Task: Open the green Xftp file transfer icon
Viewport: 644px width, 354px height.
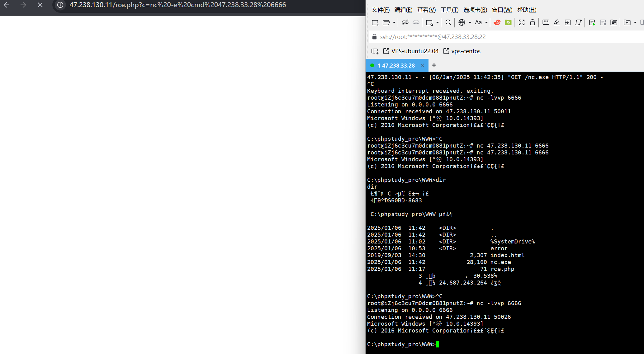Action: coord(508,22)
